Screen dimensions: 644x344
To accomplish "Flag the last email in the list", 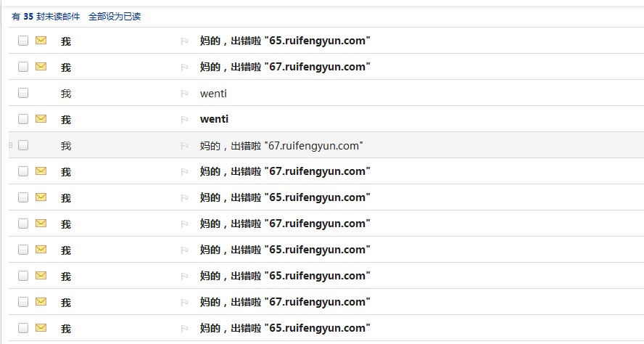I will point(184,329).
